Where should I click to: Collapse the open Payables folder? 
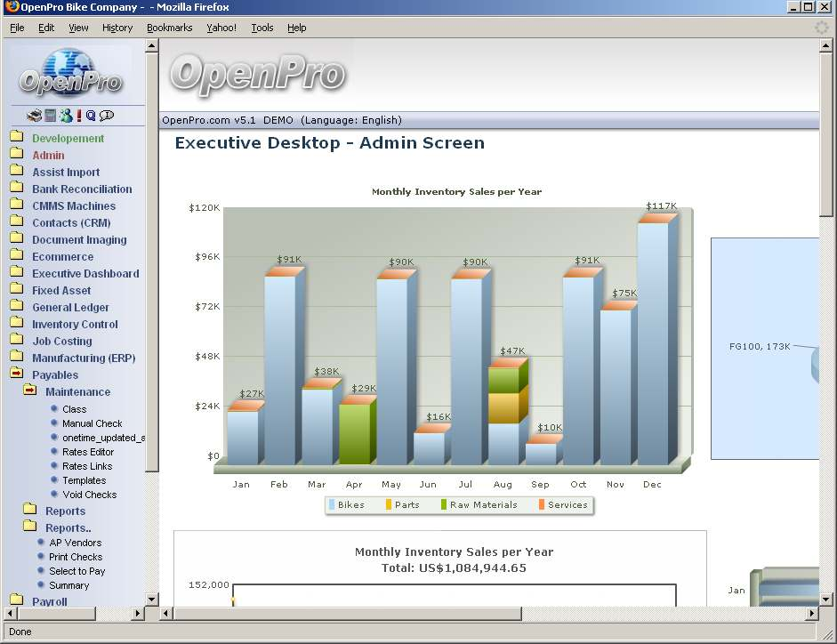pyautogui.click(x=16, y=374)
